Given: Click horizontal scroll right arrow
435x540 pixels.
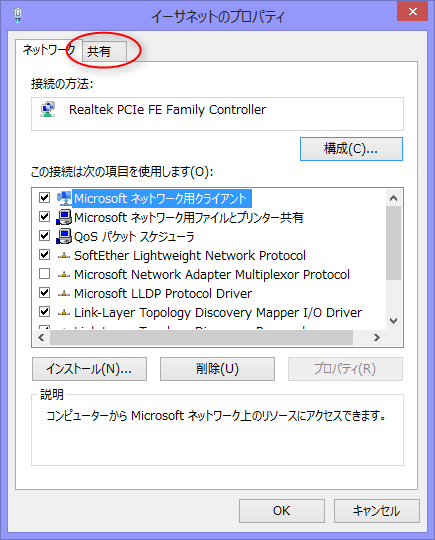Looking at the screenshot, I should click(377, 338).
